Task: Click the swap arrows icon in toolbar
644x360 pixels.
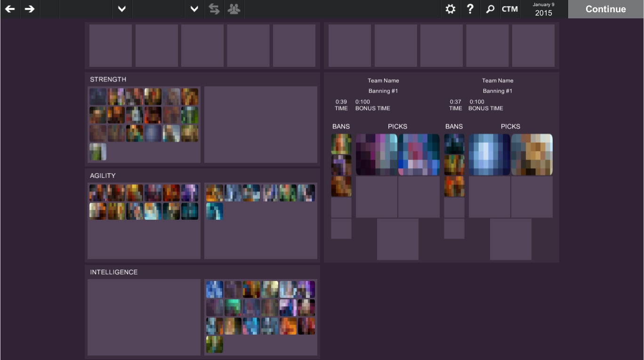Action: [x=214, y=9]
